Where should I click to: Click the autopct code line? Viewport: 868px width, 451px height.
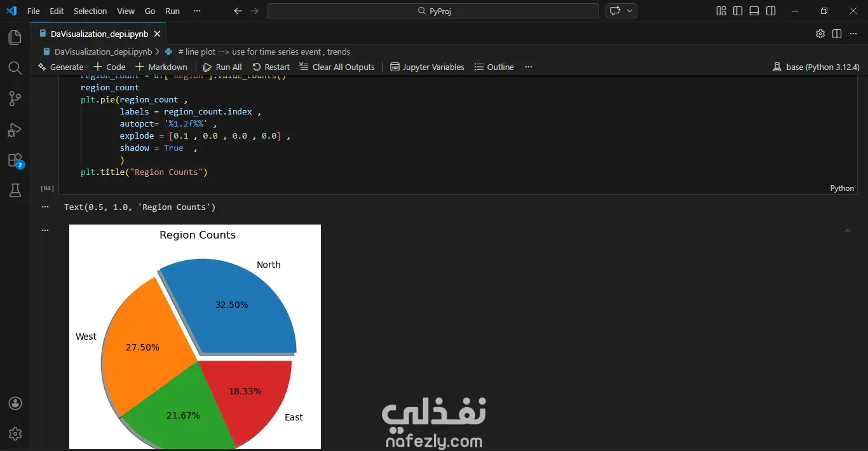pyautogui.click(x=168, y=123)
